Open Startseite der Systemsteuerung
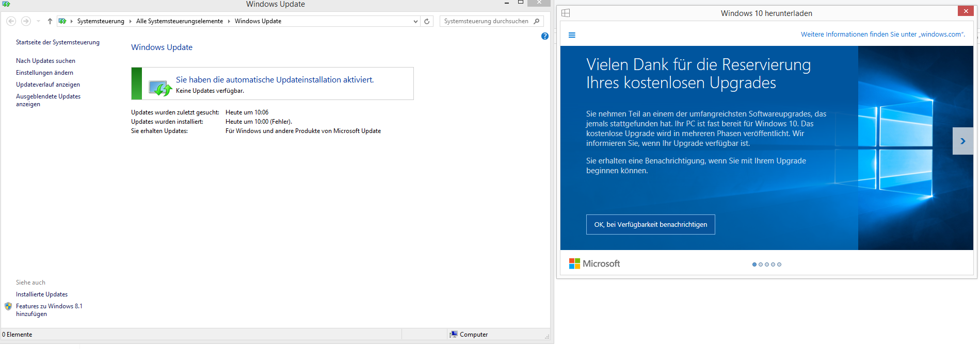Image resolution: width=980 pixels, height=349 pixels. point(58,42)
